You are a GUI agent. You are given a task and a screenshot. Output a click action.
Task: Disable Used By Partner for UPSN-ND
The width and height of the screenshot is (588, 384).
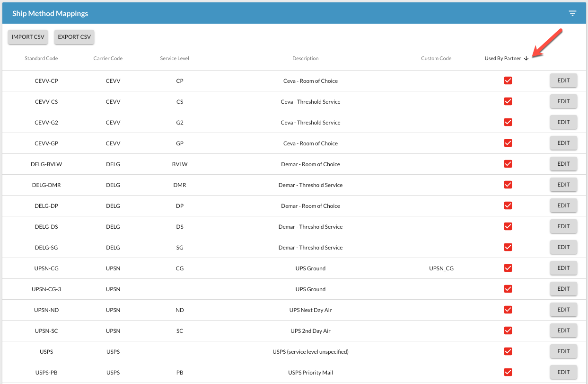[x=508, y=310]
